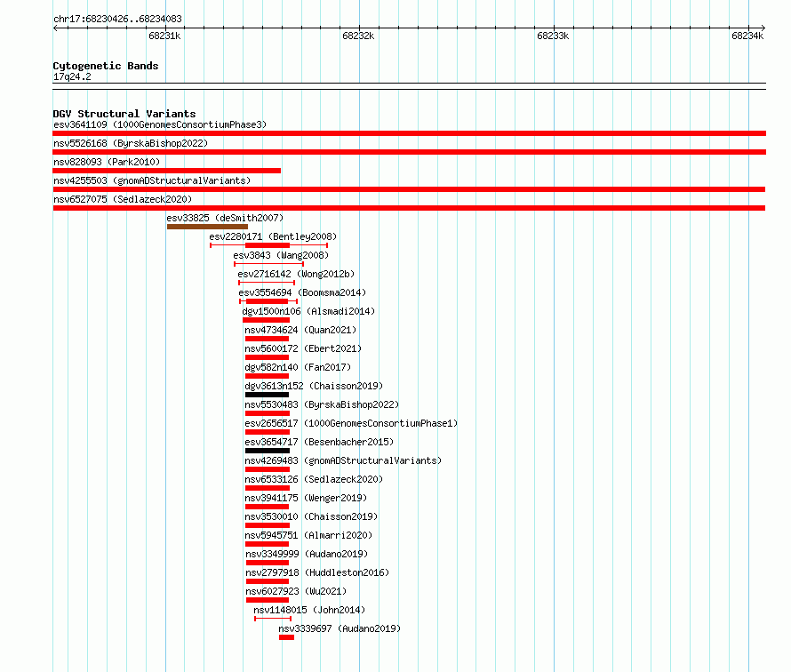This screenshot has height=672, width=791.
Task: Click the Cytogenetic Bands track title
Action: (x=106, y=66)
